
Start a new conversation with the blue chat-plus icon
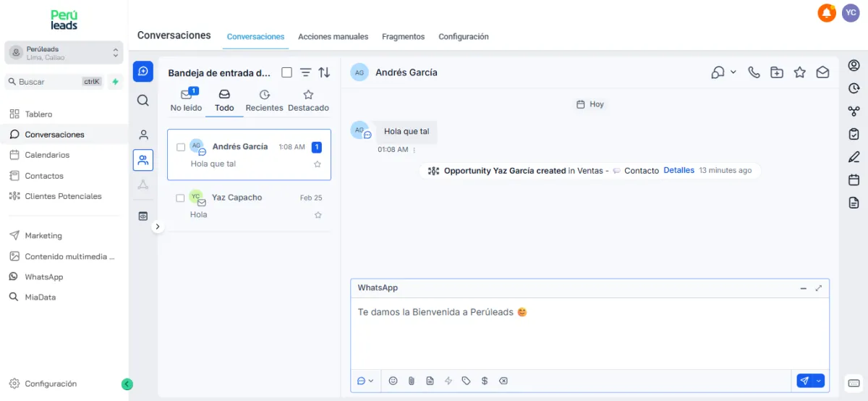143,71
